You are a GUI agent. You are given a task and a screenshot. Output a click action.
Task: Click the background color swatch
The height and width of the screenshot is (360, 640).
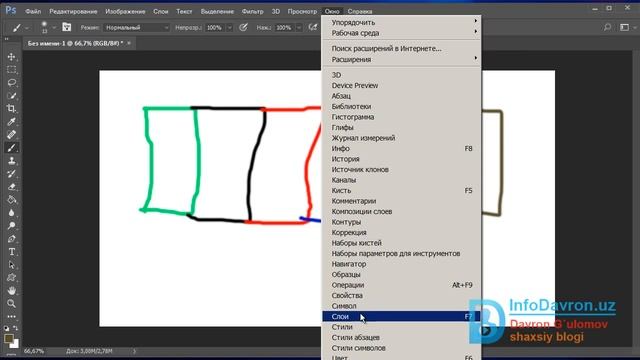[16, 345]
